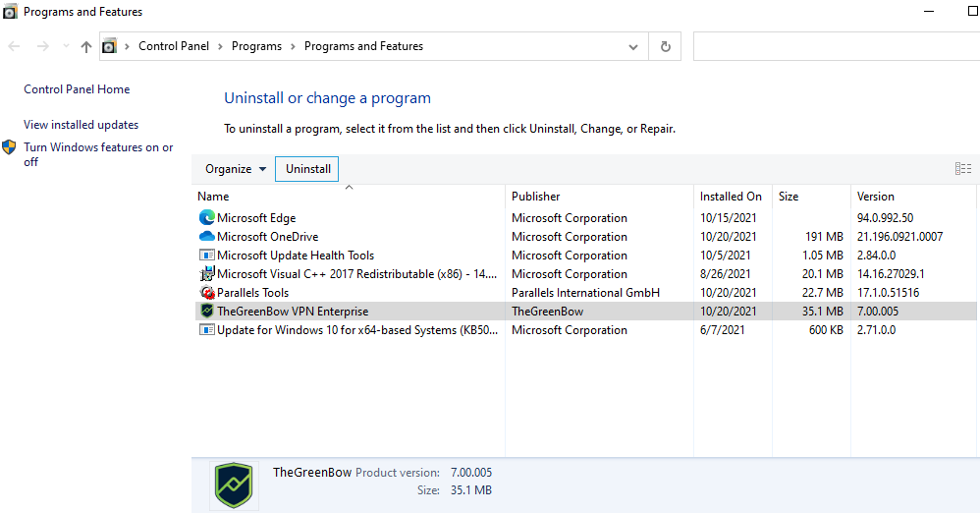This screenshot has height=513, width=980.
Task: Expand the Organize dropdown menu
Action: (236, 169)
